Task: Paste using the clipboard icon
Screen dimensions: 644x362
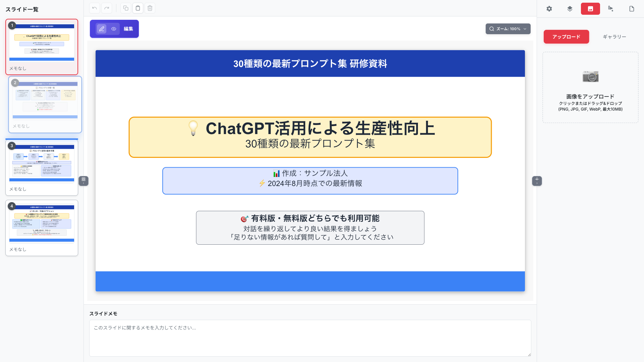Action: (138, 8)
